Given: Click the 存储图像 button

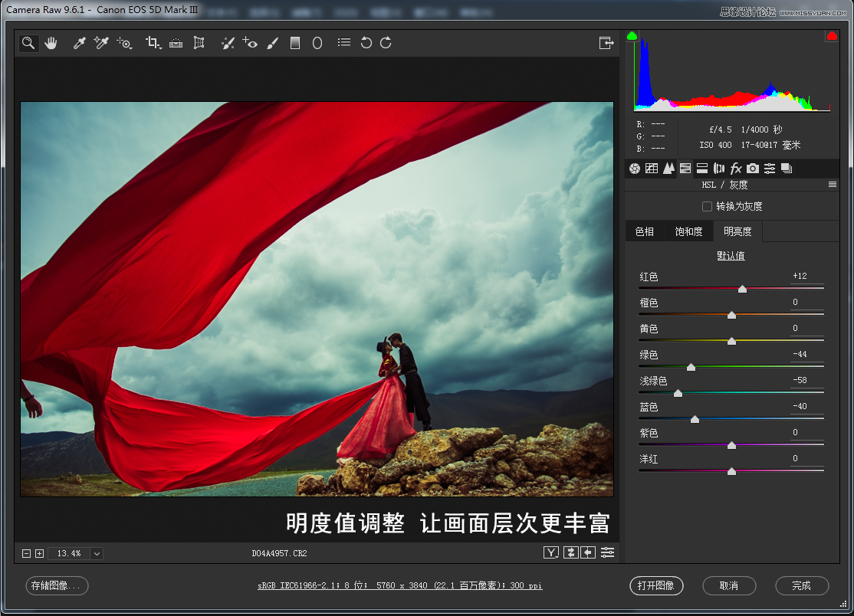Looking at the screenshot, I should [x=57, y=585].
